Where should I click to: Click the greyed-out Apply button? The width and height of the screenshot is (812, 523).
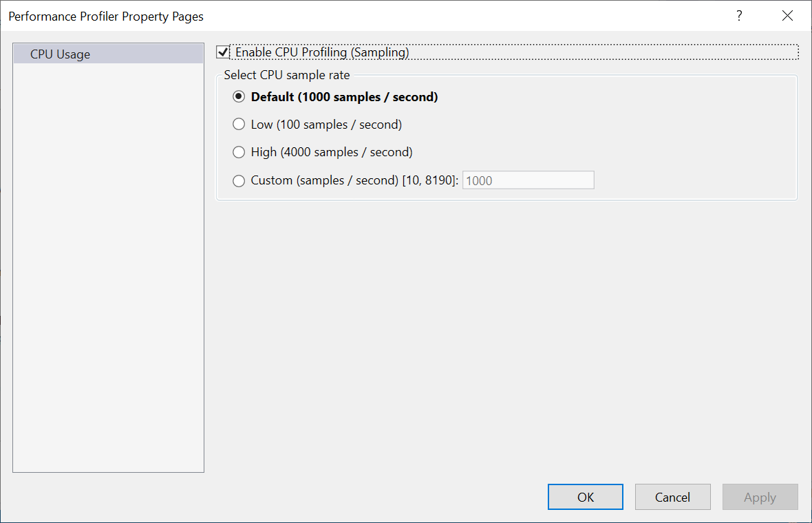point(760,497)
